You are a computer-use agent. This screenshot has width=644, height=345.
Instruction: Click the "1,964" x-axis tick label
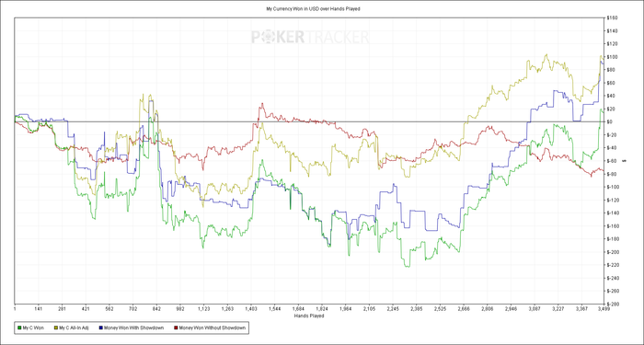345,308
